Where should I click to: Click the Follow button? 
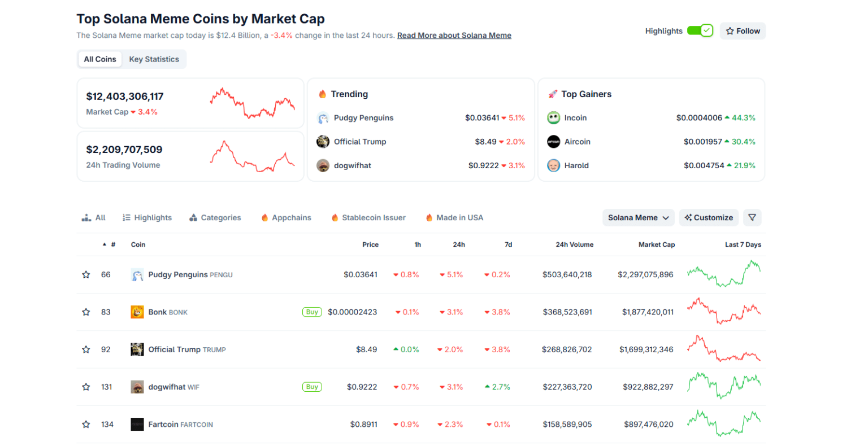click(743, 30)
